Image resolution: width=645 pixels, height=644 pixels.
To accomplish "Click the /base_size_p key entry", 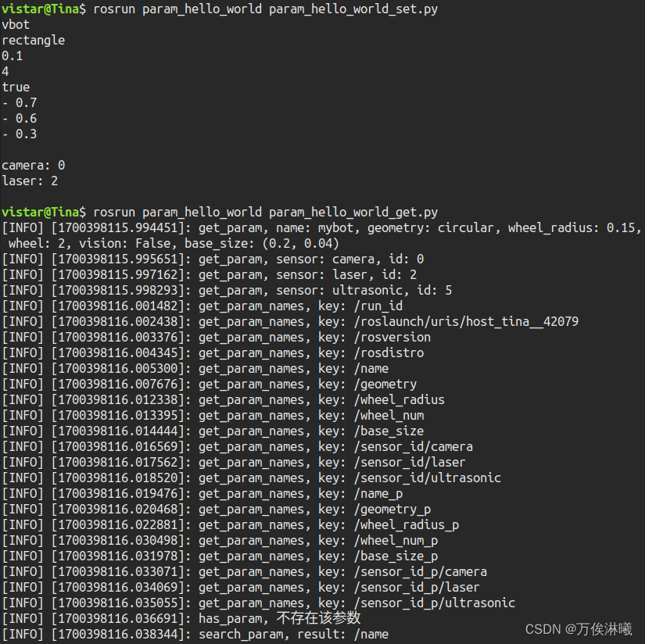I will click(x=396, y=556).
